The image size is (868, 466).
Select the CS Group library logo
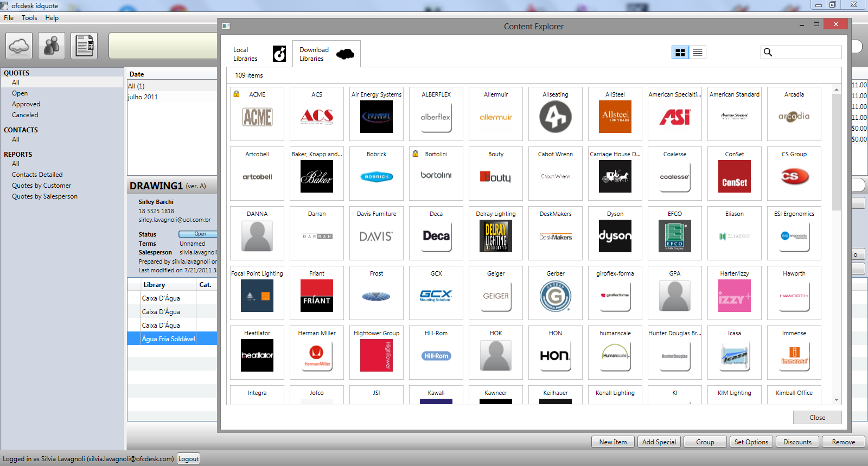[794, 176]
